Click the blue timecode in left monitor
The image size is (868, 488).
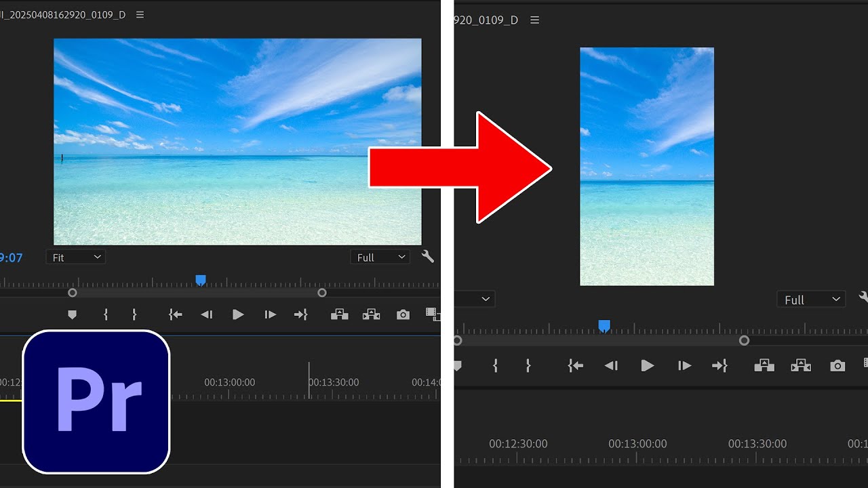[12, 258]
